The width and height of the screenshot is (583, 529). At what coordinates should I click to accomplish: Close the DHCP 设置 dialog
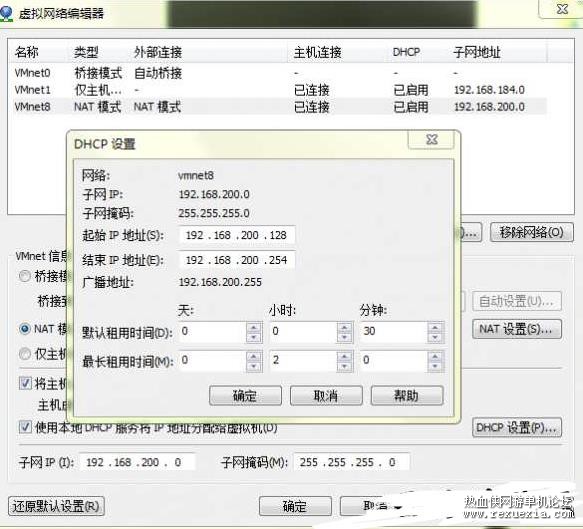tap(431, 140)
